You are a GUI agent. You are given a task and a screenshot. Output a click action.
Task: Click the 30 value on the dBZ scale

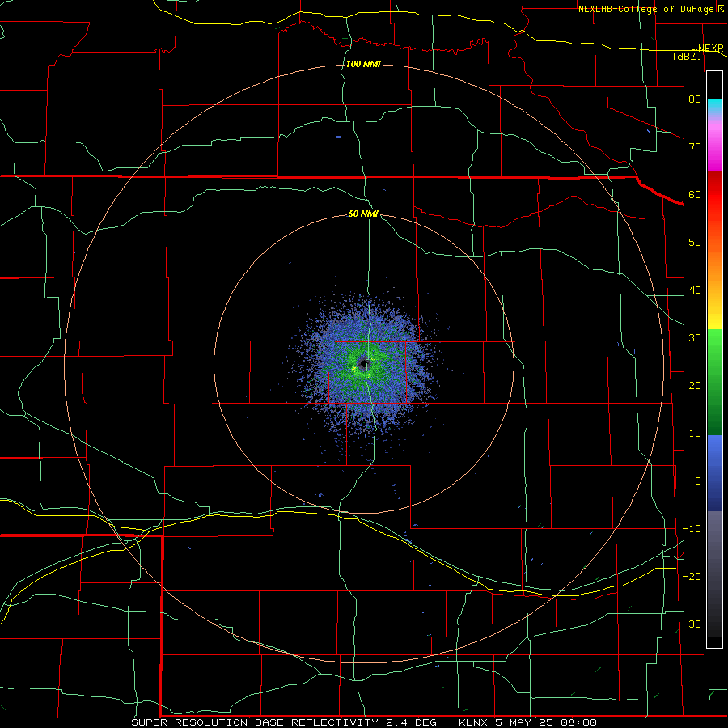point(695,337)
